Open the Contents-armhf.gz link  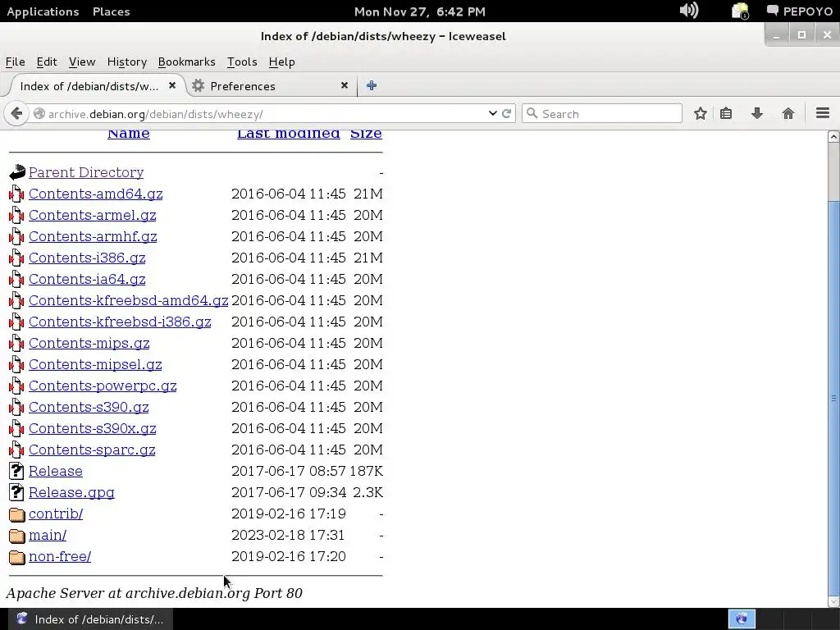click(93, 236)
